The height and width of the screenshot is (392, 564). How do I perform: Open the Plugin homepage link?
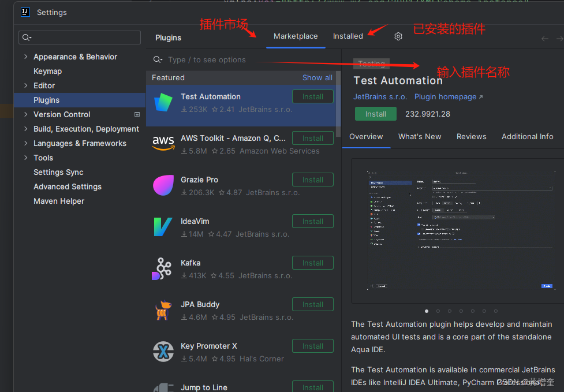[449, 97]
